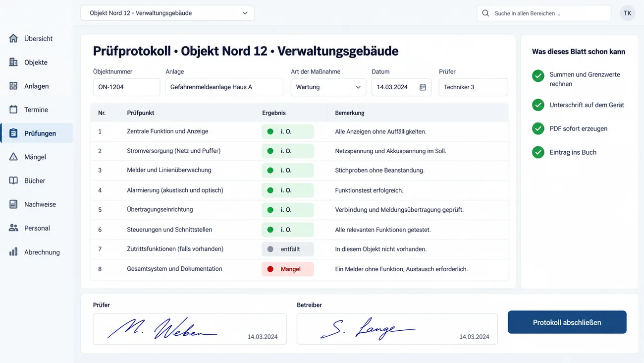
Task: Click remark 'Funktionstest erfolgreich.'
Action: (x=369, y=190)
